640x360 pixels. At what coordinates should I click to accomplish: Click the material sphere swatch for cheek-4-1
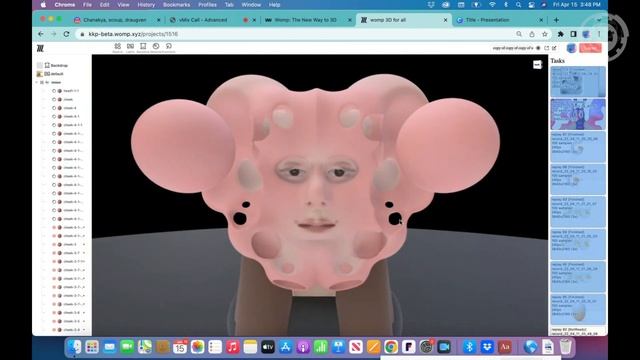(x=60, y=117)
